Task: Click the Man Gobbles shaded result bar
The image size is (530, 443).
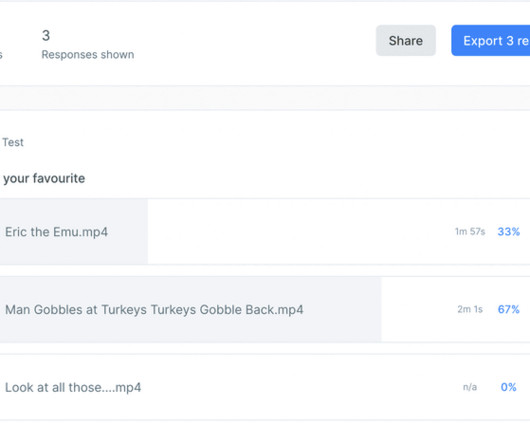Action: point(190,310)
